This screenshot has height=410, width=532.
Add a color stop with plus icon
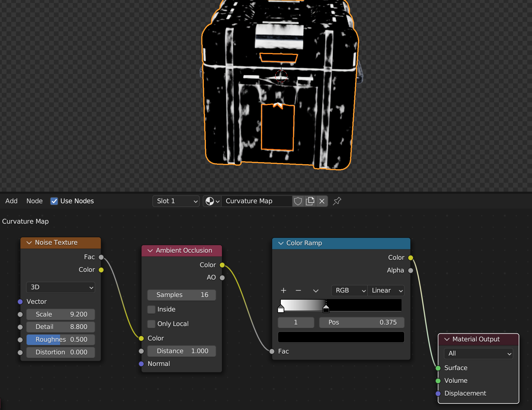[283, 290]
